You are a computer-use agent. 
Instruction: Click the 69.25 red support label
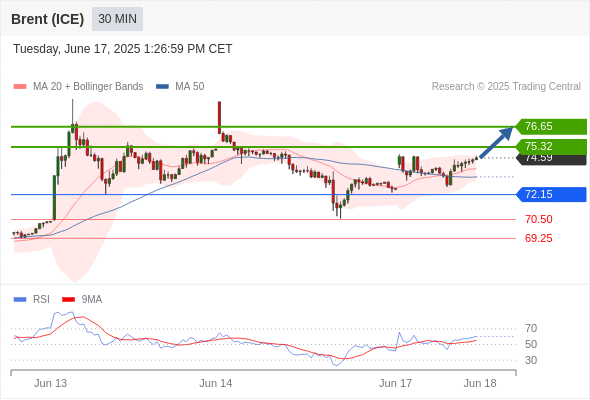tap(539, 238)
